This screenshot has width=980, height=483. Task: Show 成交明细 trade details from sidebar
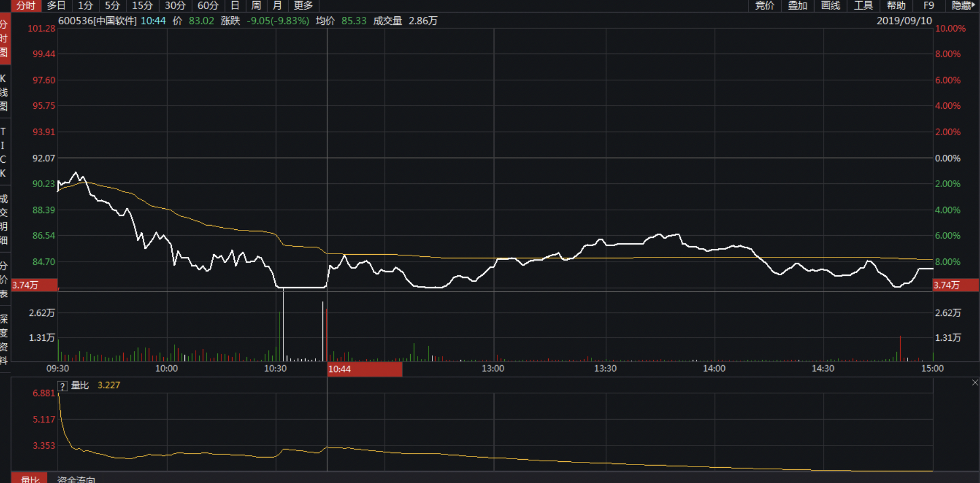4,219
